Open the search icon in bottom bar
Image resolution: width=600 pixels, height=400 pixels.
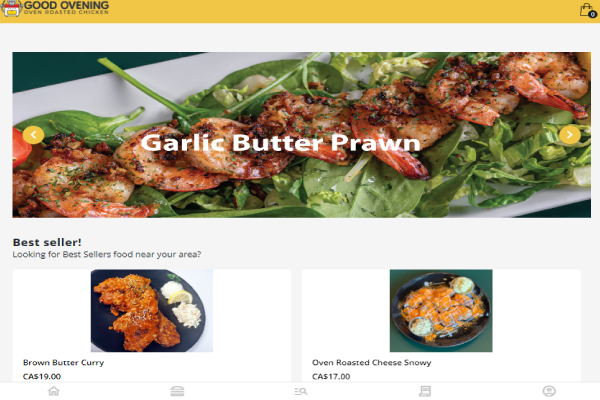tap(301, 391)
